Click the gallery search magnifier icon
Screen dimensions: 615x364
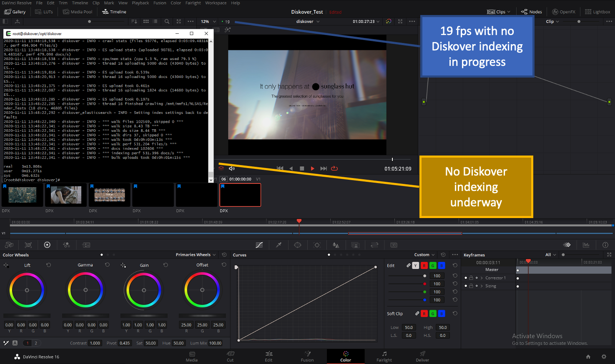(x=167, y=21)
